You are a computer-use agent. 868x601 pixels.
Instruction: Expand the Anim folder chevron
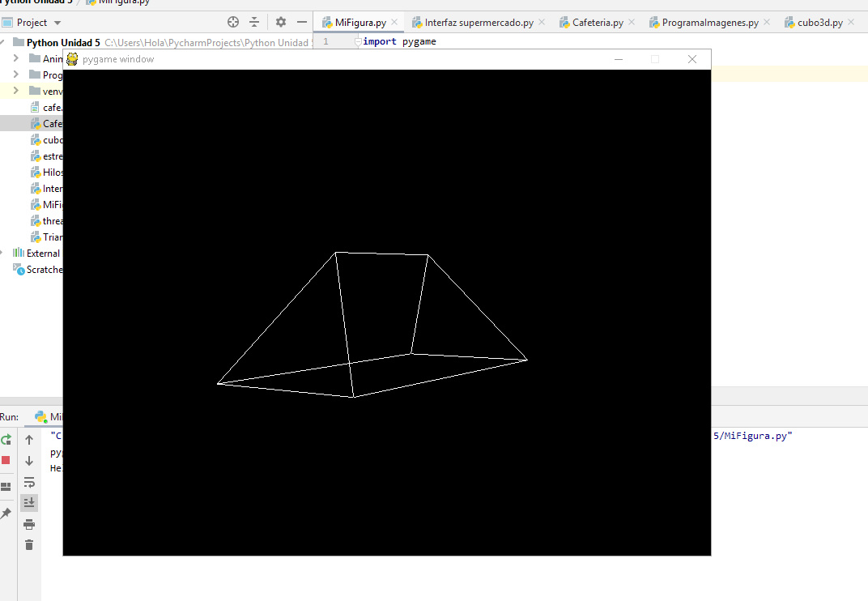pos(16,58)
